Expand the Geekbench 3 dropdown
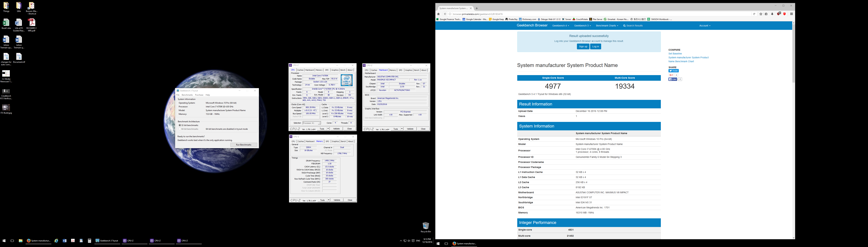Image resolution: width=868 pixels, height=247 pixels. 582,26
